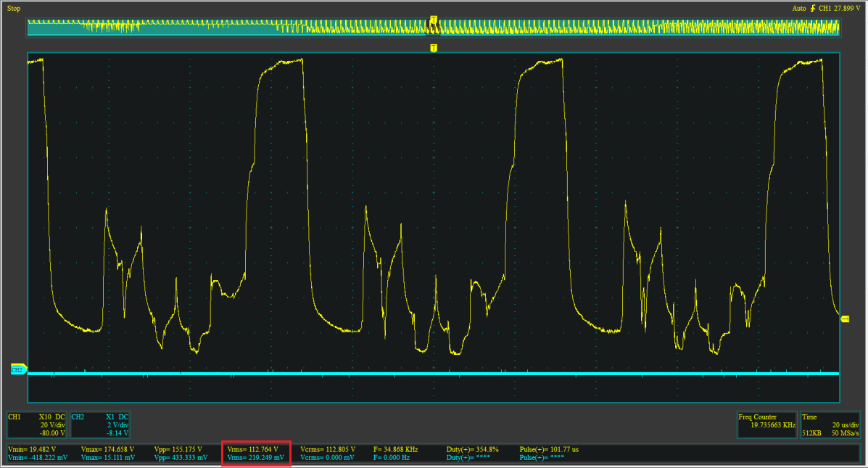
Task: Click the CH2 2 V/div scale value
Action: 117,424
